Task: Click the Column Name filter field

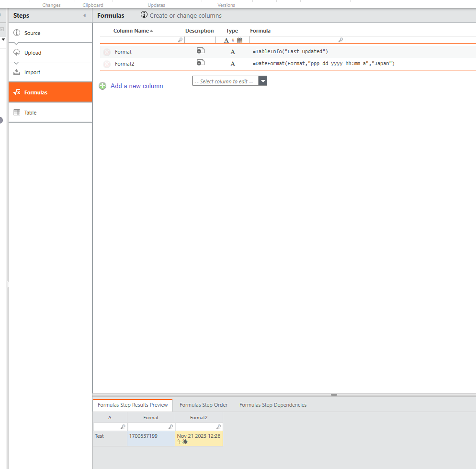Action: click(x=142, y=40)
